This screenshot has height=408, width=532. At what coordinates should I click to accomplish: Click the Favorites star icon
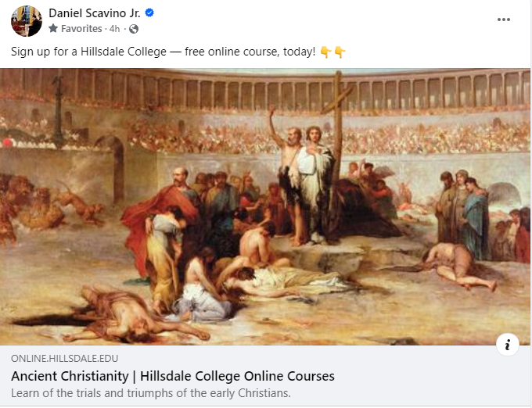coord(53,29)
